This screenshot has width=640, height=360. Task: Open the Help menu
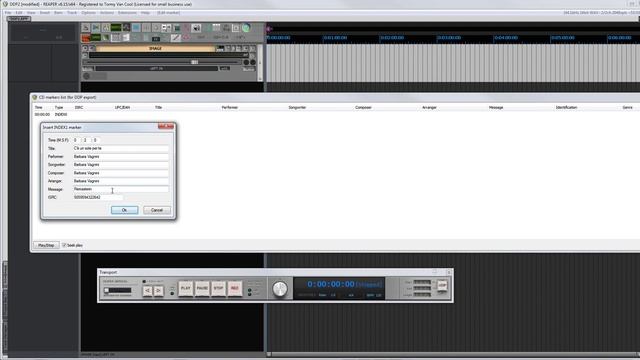pyautogui.click(x=145, y=13)
